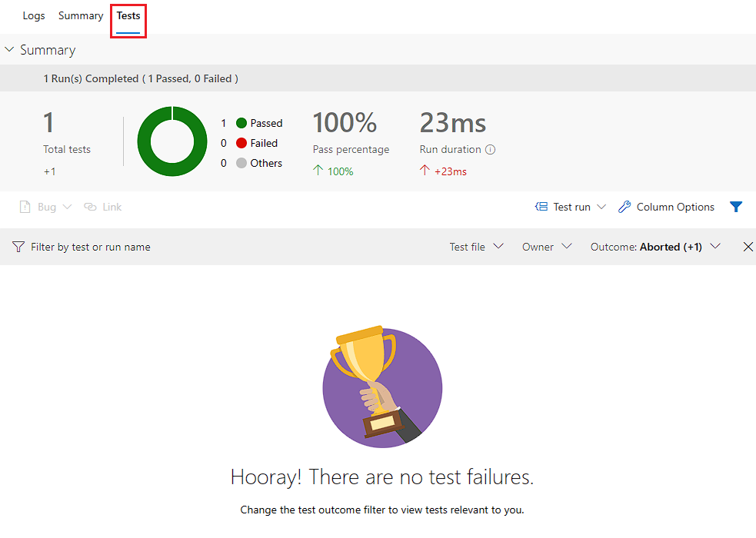Click the Test run grouping icon
Viewport: 756px width, 538px height.
[x=541, y=206]
